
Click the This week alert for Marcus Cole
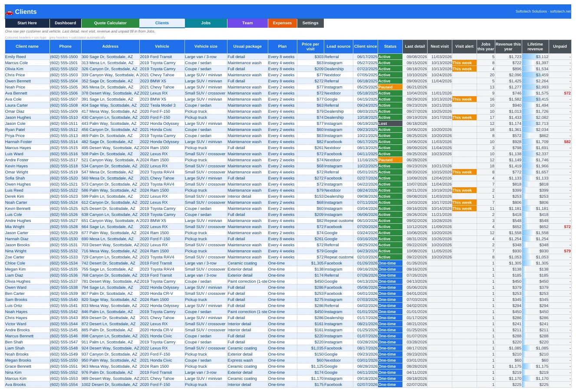[464, 63]
